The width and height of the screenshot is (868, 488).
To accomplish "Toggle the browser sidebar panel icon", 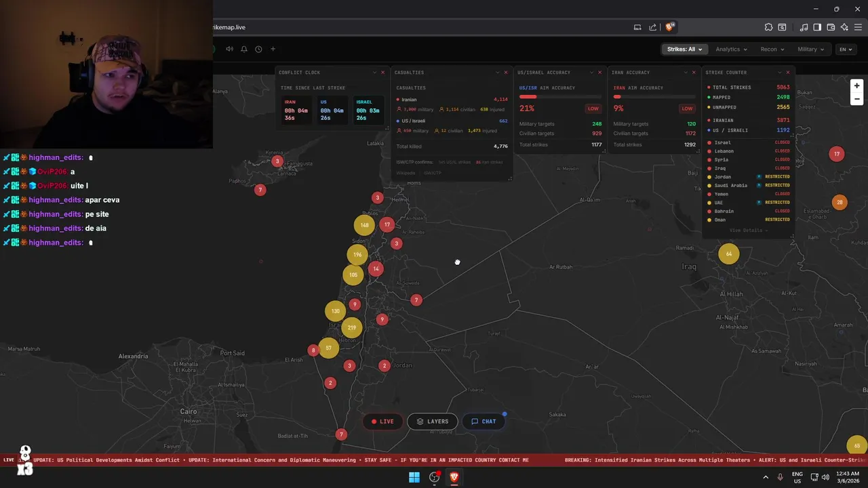I will [x=817, y=27].
